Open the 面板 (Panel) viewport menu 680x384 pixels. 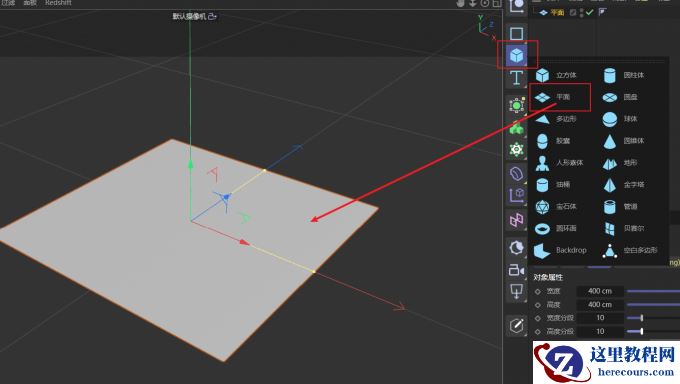click(30, 3)
